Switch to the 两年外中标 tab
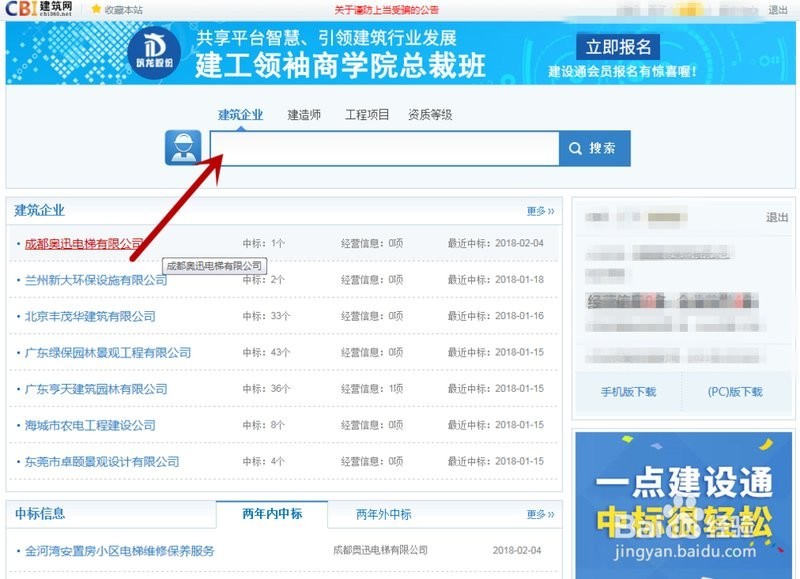The height and width of the screenshot is (579, 800). coord(384,515)
